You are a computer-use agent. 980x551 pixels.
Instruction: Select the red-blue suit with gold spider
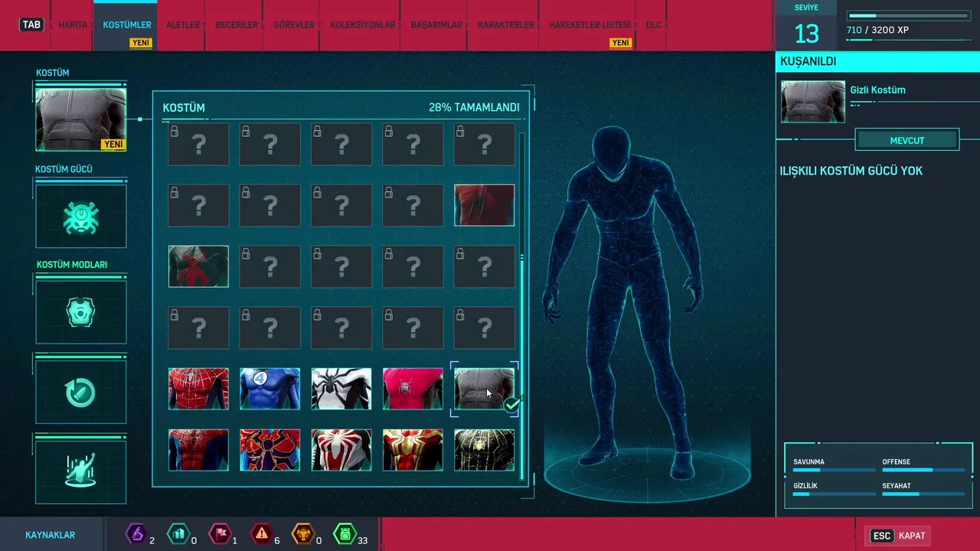click(269, 450)
